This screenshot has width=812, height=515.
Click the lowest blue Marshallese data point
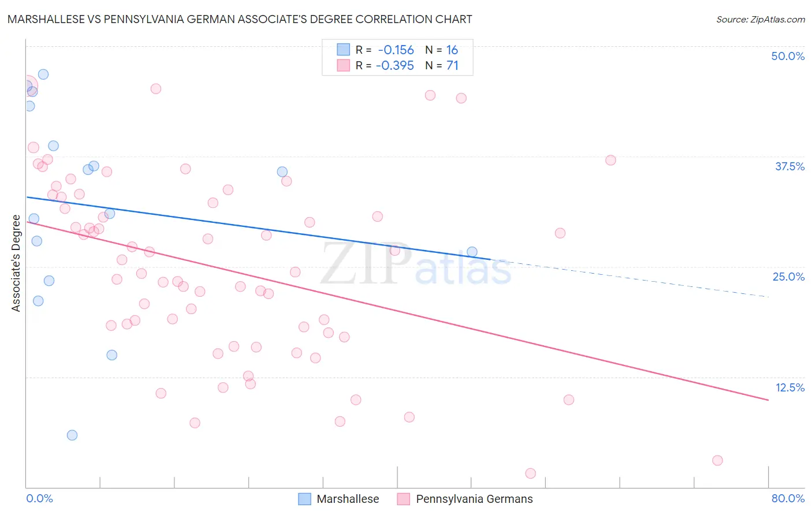(72, 435)
